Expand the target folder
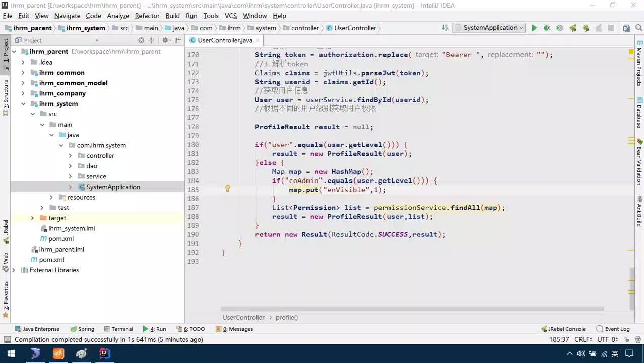This screenshot has width=644, height=363. [x=32, y=218]
